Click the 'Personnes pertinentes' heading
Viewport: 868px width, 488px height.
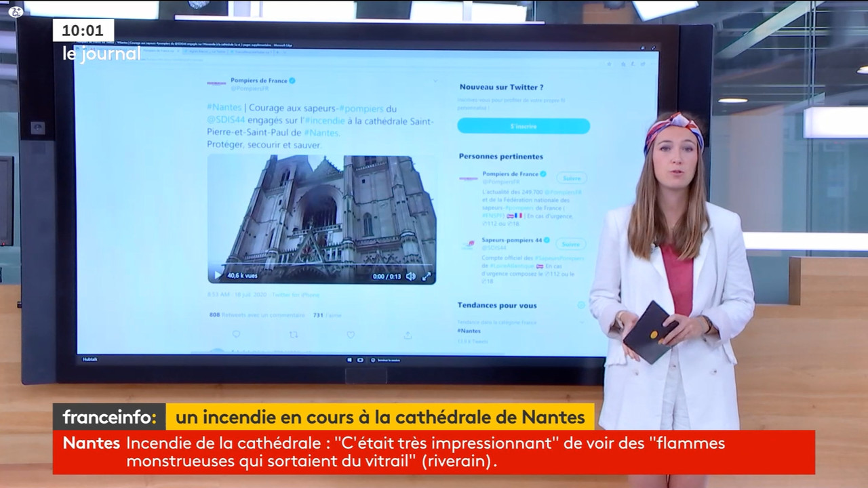tap(500, 157)
